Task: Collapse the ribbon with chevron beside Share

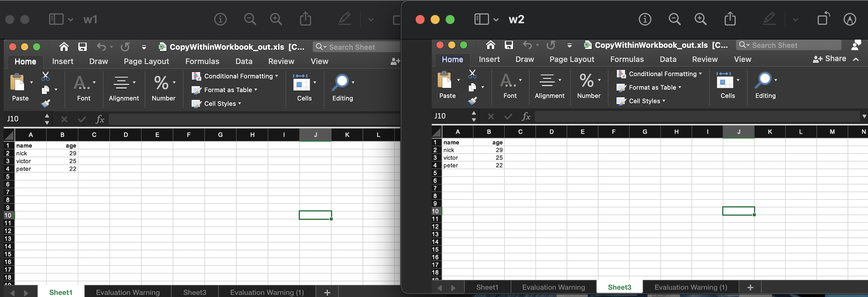Action: coord(856,59)
